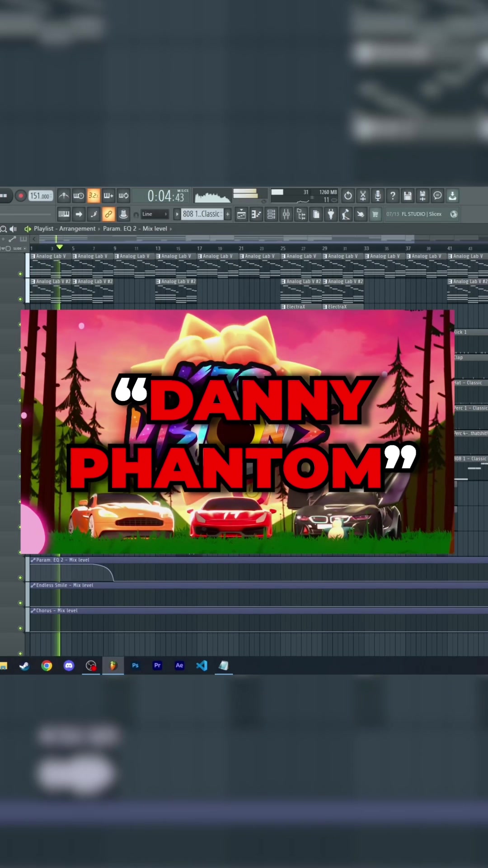This screenshot has height=868, width=488.
Task: Disable the 3.2.1 countdown before recording
Action: (x=94, y=196)
